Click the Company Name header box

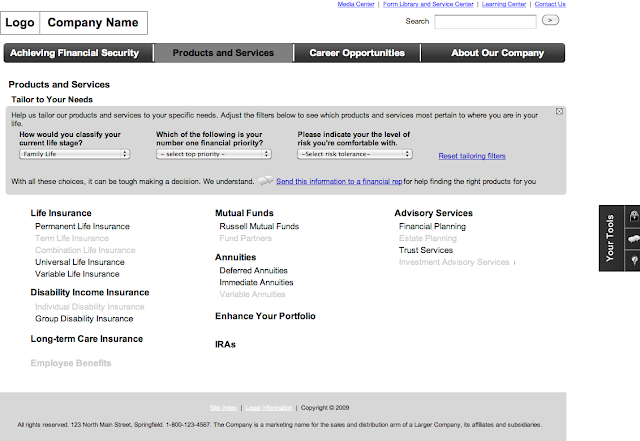pyautogui.click(x=93, y=23)
